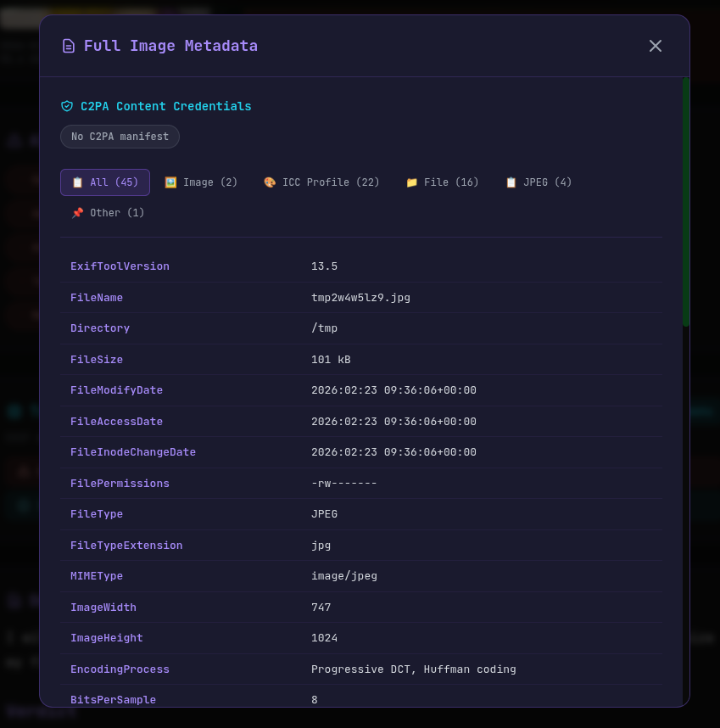The image size is (720, 728).
Task: Select the MIMEType metadata key
Action: [96, 576]
